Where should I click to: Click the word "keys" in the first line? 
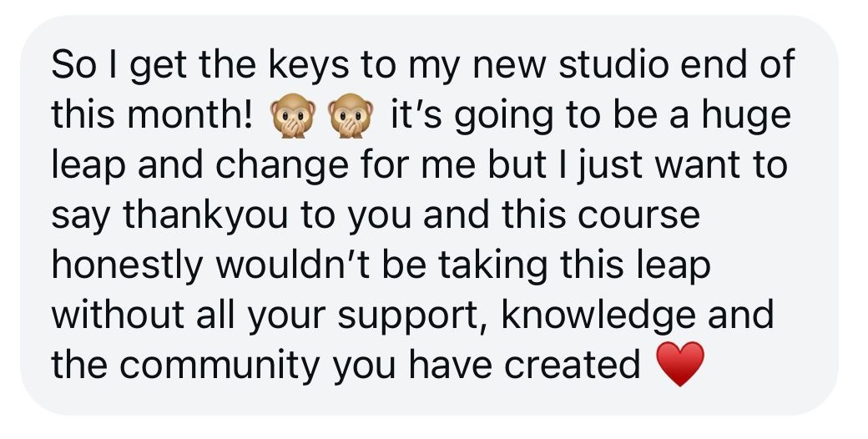tap(310, 67)
